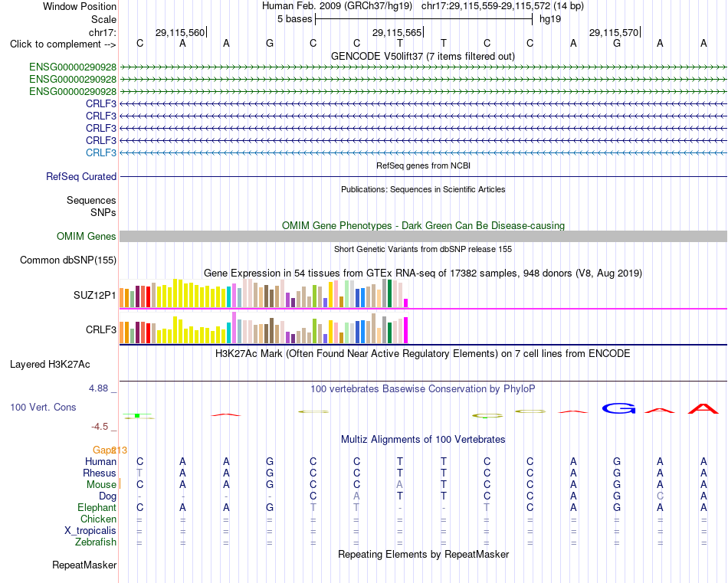Click the SNPs track label

click(x=103, y=212)
